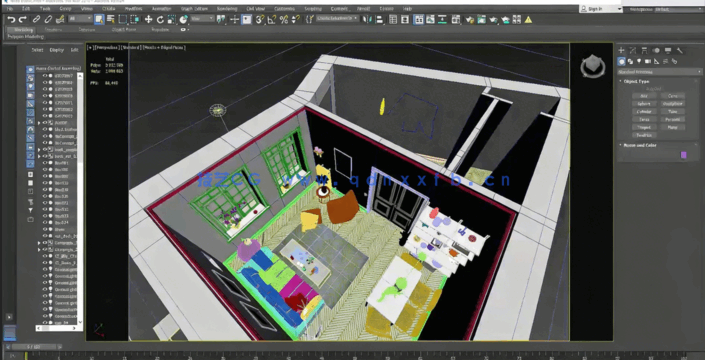
Task: Activate the Select and Move tool
Action: click(x=148, y=19)
